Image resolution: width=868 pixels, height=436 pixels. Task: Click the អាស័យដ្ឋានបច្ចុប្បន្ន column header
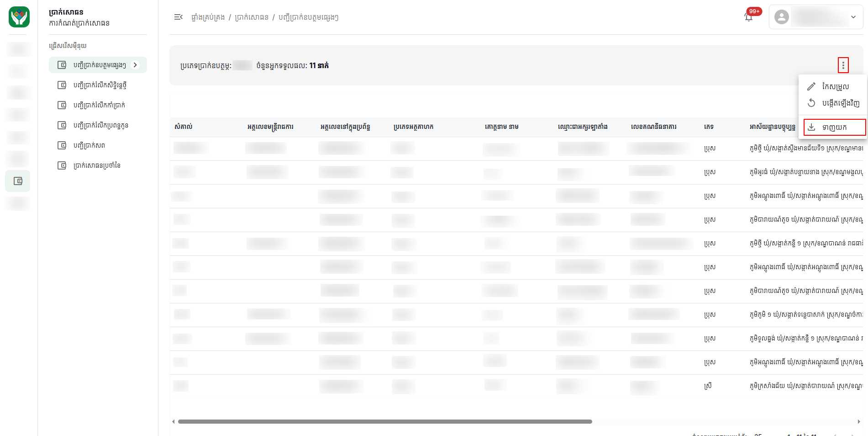click(x=773, y=127)
